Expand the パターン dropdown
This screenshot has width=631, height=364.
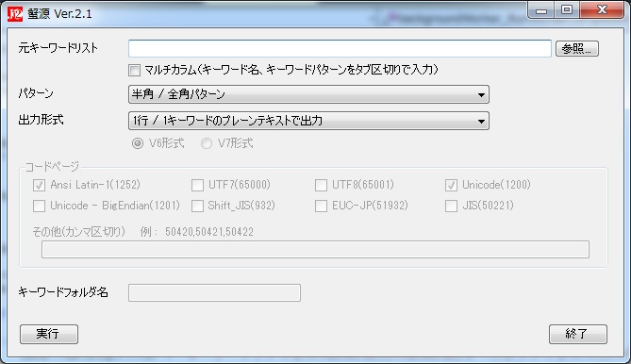[x=308, y=94]
